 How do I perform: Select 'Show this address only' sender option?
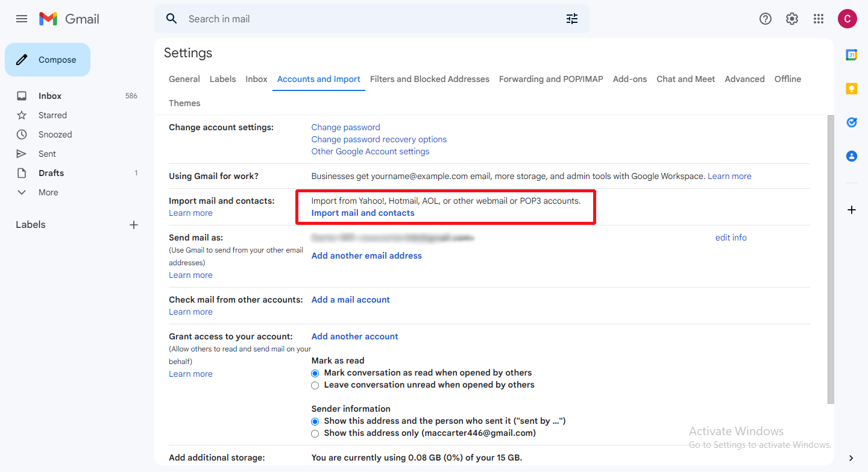(x=315, y=433)
